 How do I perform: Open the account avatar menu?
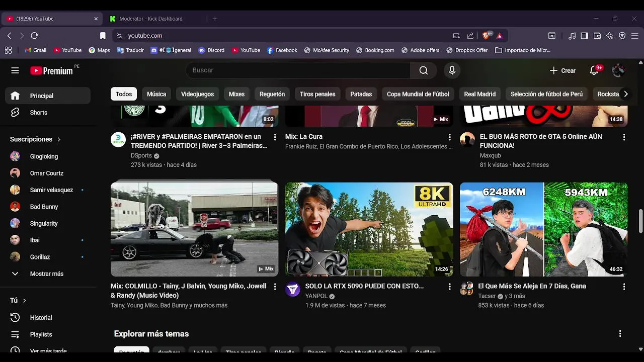(x=618, y=70)
